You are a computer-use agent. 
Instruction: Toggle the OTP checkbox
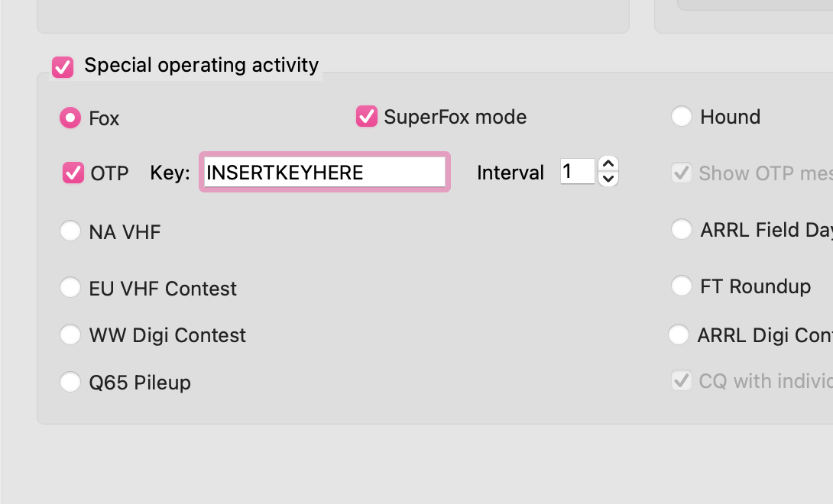73,173
